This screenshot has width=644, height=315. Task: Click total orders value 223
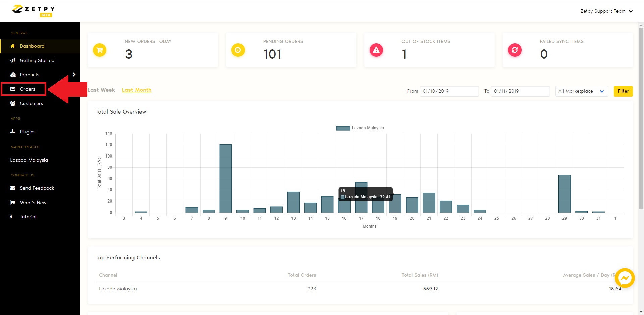(312, 289)
